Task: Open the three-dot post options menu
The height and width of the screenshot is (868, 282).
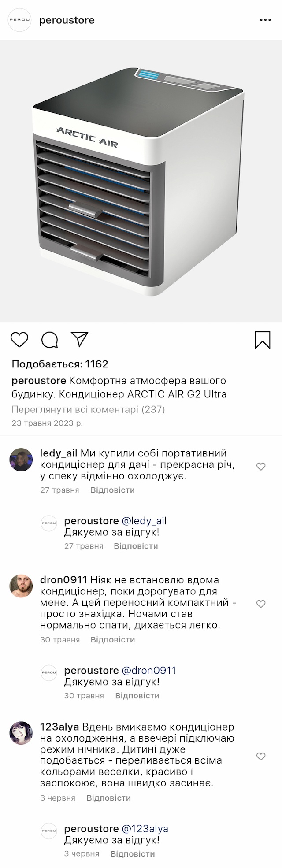Action: pos(265,20)
